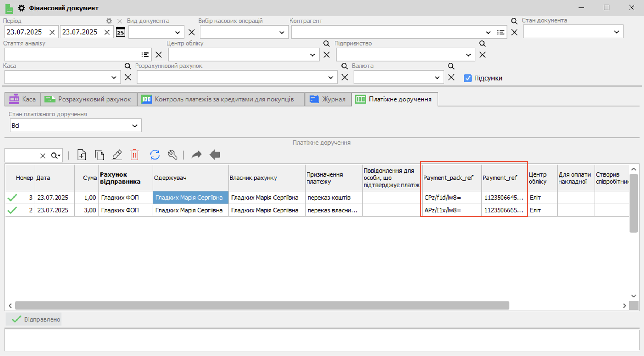
Task: Expand the Валюта dropdown list
Action: pos(437,77)
